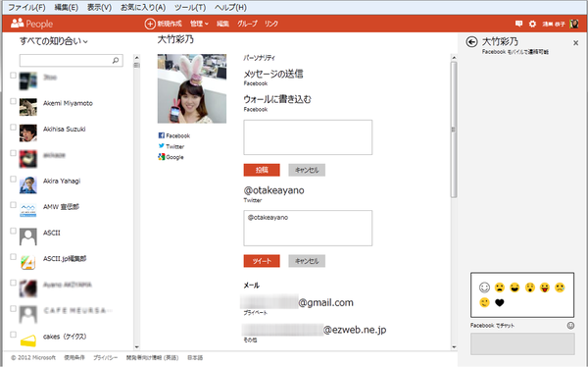Open the ASCII.jp contact avatar
The image size is (588, 367).
point(28,262)
